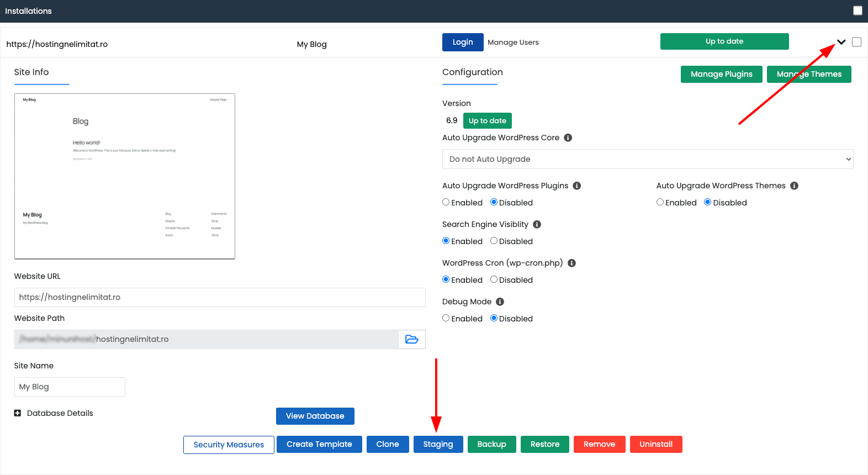This screenshot has height=475, width=868.
Task: Open the Manage Users link
Action: click(513, 43)
